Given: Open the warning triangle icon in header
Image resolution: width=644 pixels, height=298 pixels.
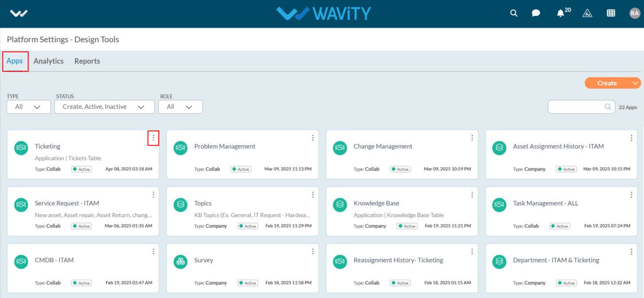Looking at the screenshot, I should (587, 13).
